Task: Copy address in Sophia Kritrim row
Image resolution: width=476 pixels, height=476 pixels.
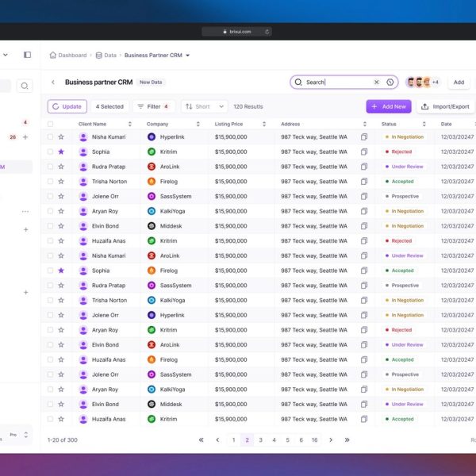Action: [364, 152]
